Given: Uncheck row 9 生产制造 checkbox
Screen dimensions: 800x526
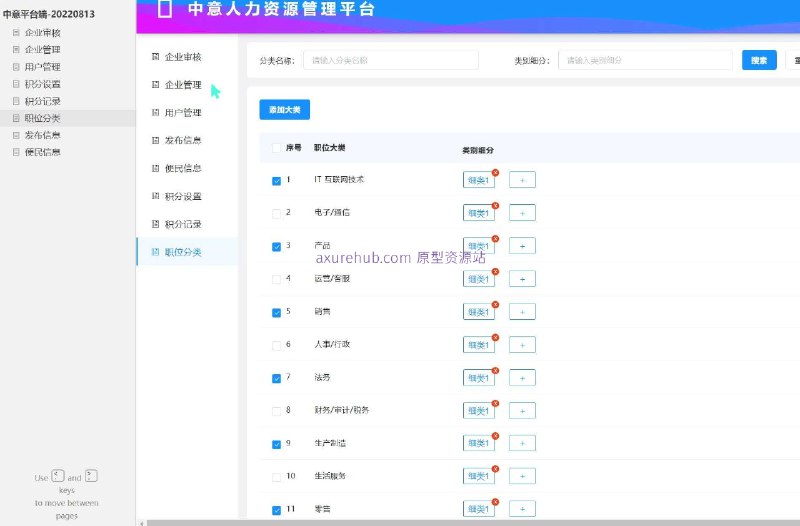Looking at the screenshot, I should 277,444.
